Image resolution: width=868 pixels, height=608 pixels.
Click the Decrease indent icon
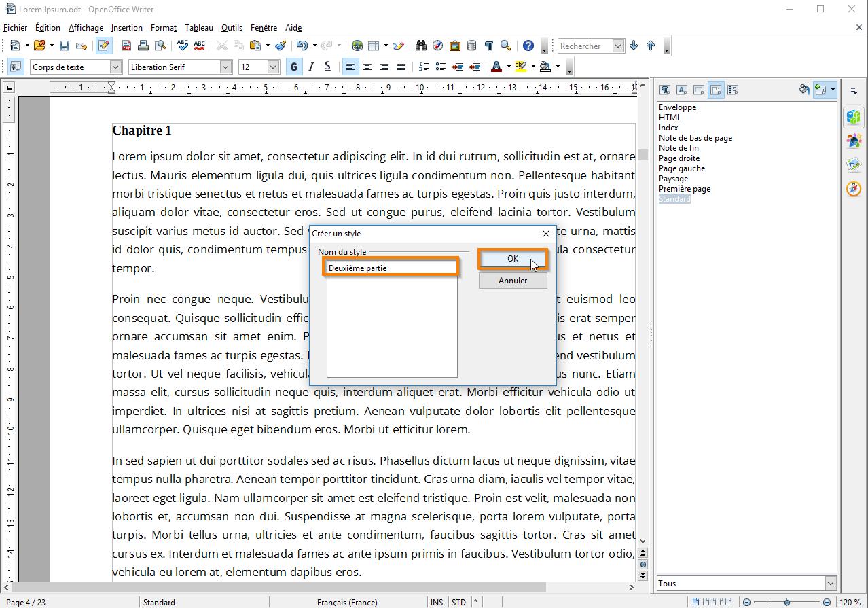[458, 67]
